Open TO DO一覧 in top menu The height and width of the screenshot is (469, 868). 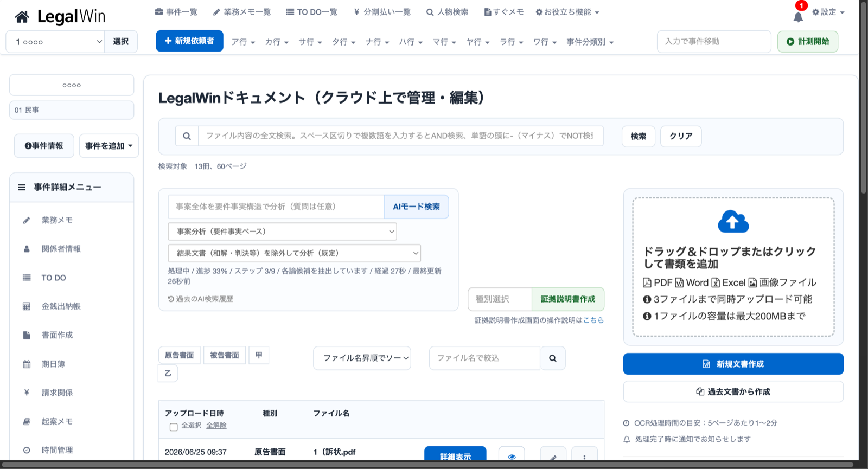tap(311, 12)
